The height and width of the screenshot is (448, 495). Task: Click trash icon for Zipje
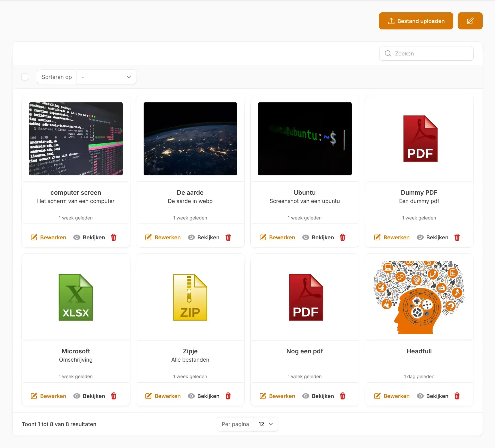click(228, 396)
